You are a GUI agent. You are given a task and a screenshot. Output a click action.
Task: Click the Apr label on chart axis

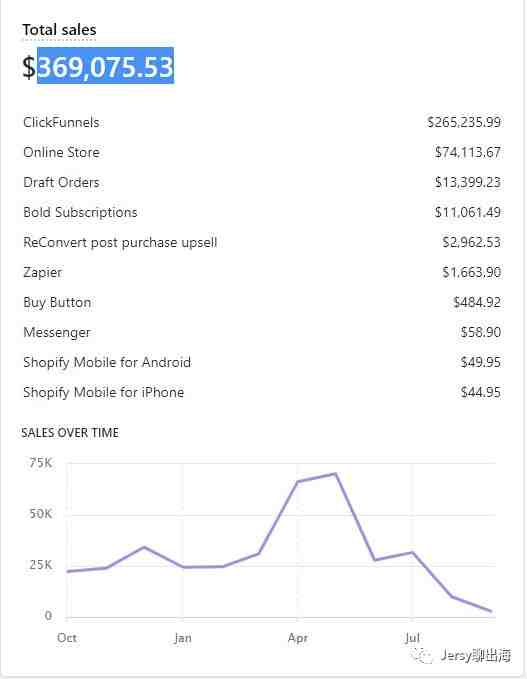pyautogui.click(x=298, y=638)
